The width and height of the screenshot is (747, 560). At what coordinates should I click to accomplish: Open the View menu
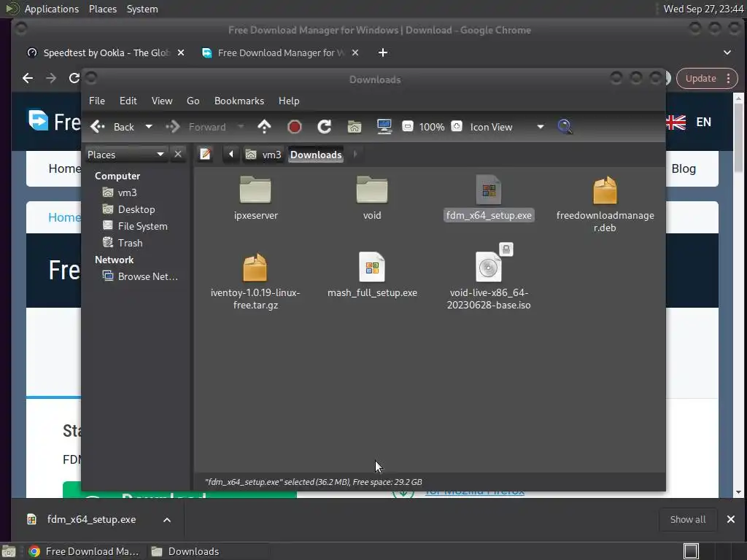pos(162,101)
